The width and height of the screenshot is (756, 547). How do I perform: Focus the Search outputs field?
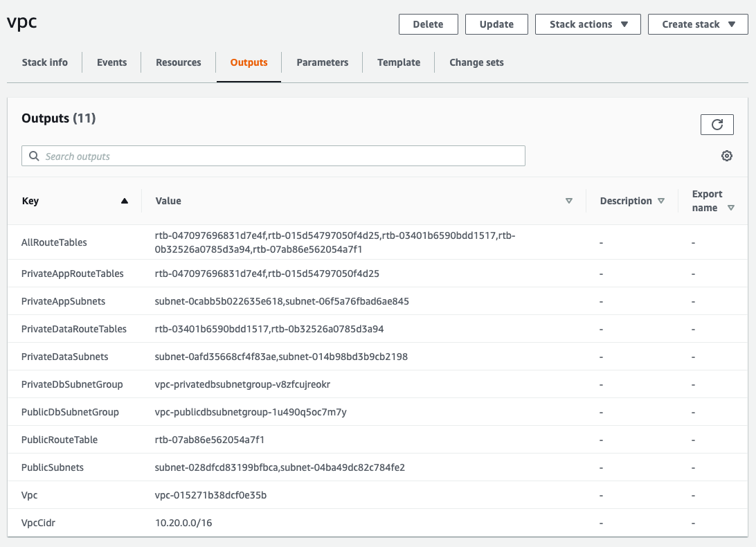click(273, 156)
